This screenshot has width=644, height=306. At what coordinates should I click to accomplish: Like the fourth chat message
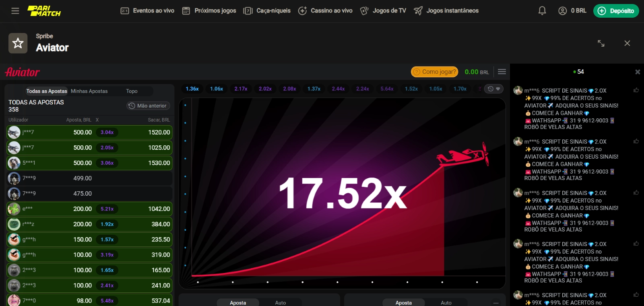point(636,244)
